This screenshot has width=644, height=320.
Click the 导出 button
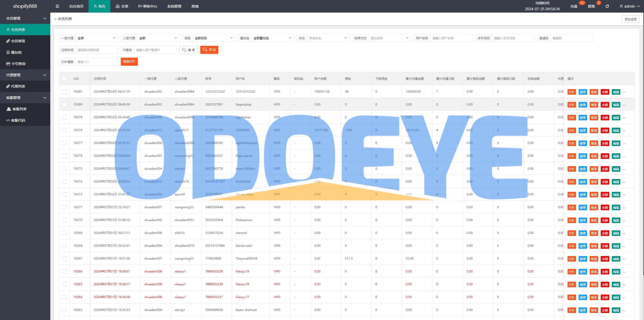pos(210,50)
